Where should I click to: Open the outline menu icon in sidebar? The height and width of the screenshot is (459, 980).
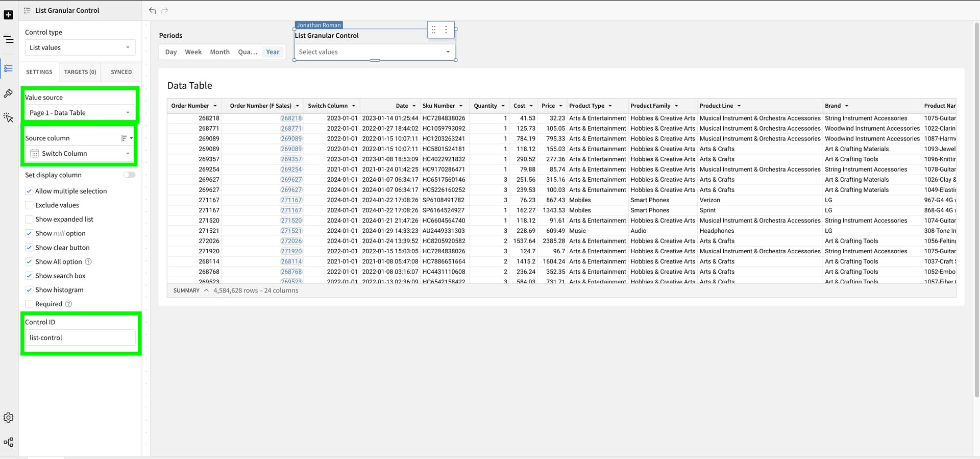coord(8,39)
